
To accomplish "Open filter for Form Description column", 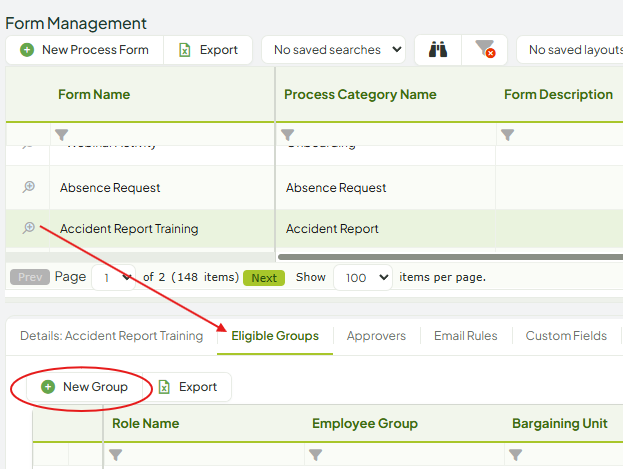I will tap(507, 135).
